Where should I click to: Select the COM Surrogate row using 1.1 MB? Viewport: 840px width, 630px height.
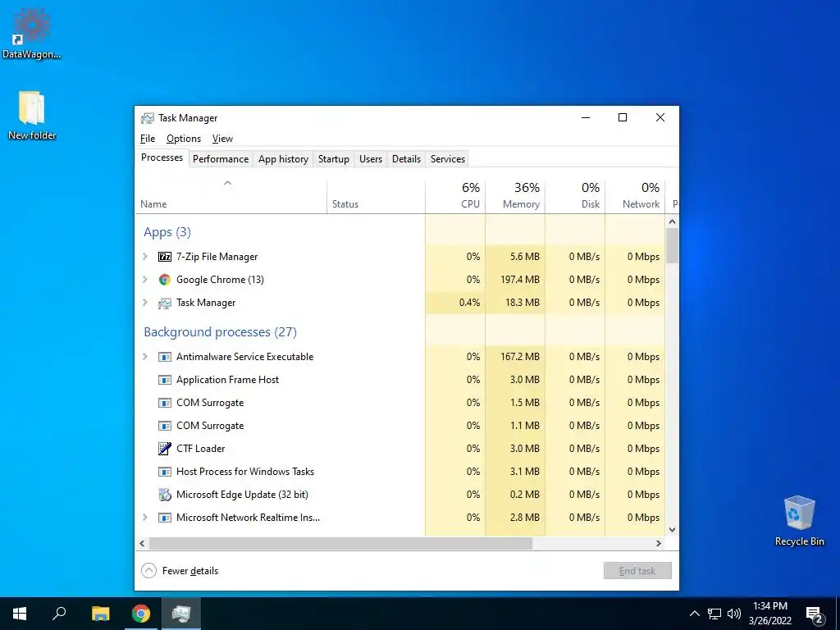coord(400,426)
